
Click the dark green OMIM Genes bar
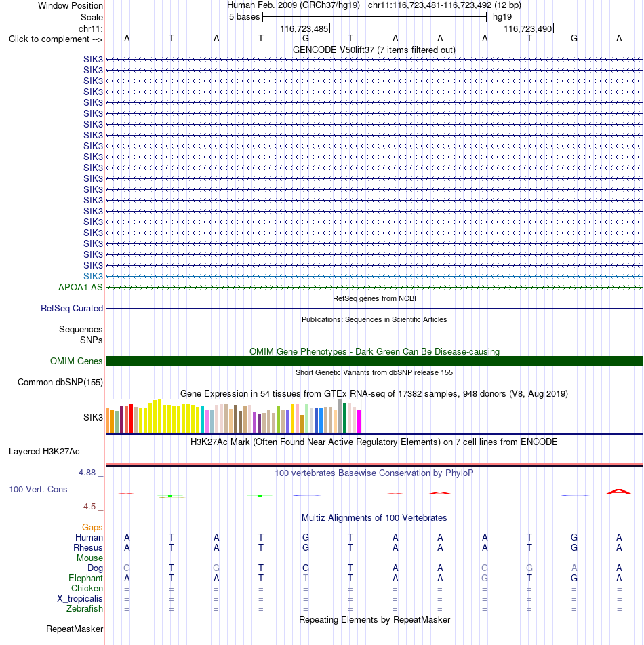[x=374, y=361]
